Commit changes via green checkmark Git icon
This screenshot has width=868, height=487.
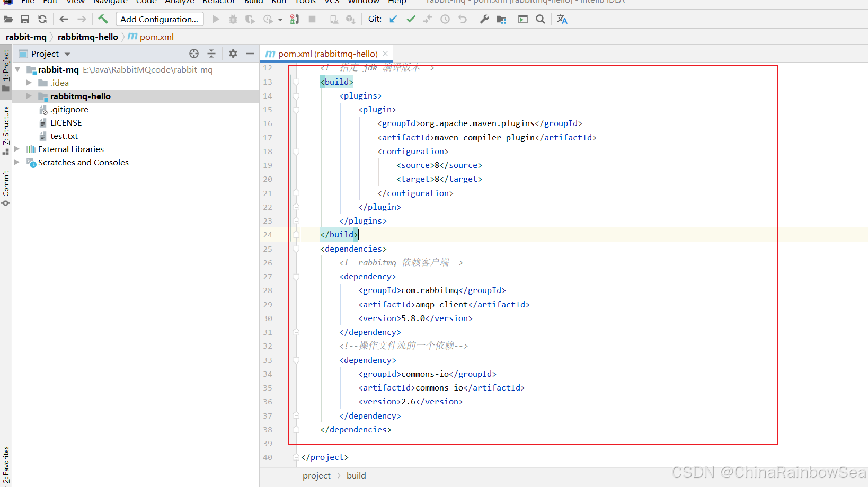coord(411,19)
